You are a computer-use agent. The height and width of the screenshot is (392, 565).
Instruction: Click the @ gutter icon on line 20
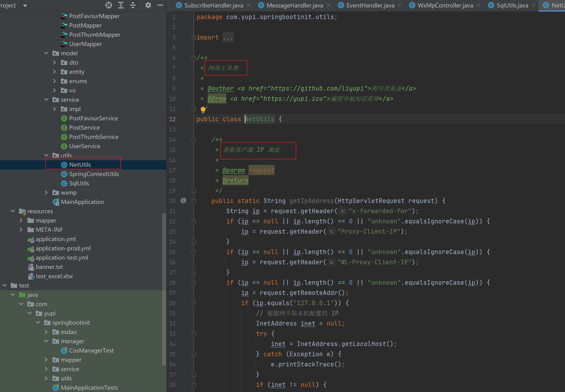[183, 201]
